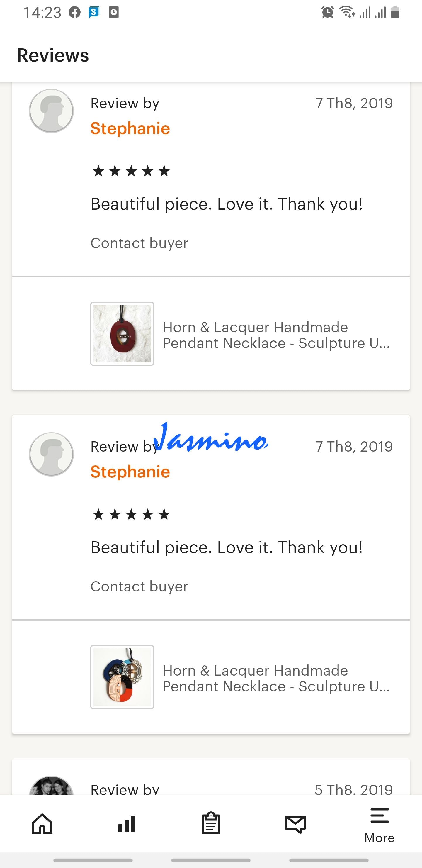Click Stephanie's avatar on the first review

point(51,111)
